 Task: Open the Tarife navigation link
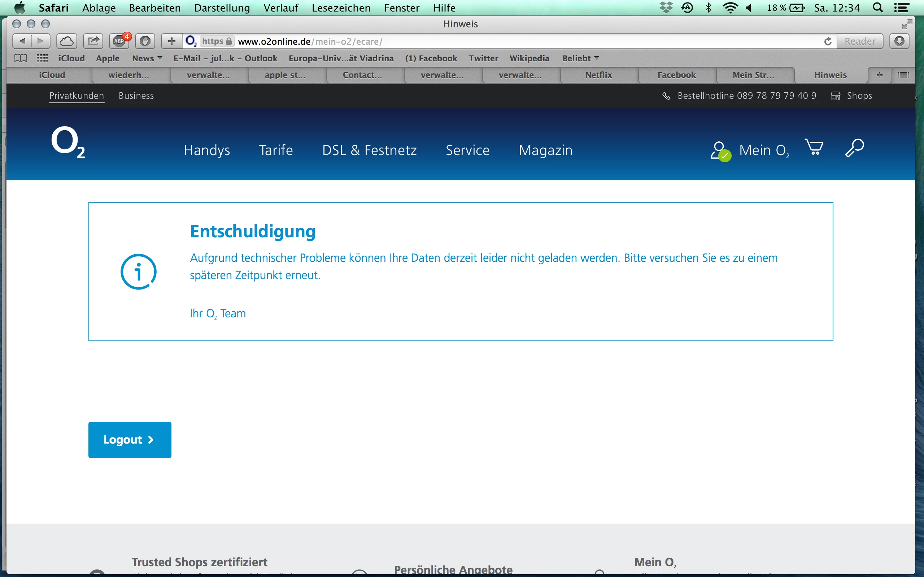click(276, 150)
